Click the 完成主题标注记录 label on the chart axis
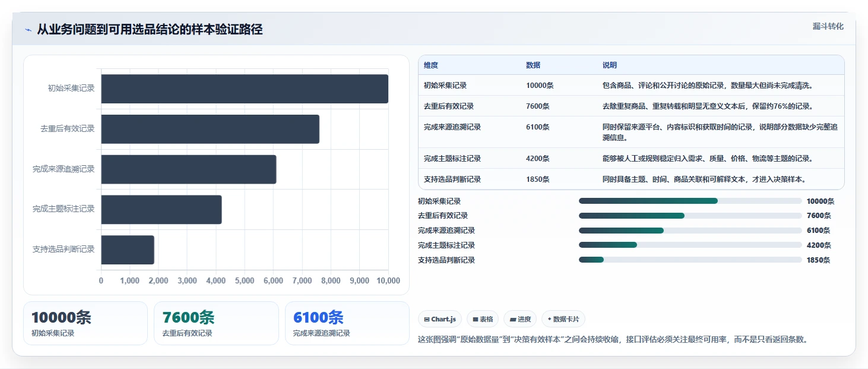The width and height of the screenshot is (868, 369). 64,209
